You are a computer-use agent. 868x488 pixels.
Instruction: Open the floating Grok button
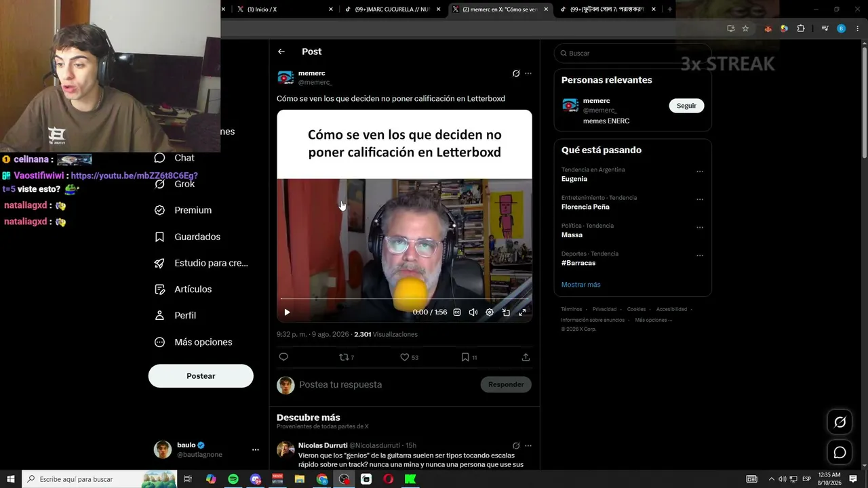(x=840, y=422)
